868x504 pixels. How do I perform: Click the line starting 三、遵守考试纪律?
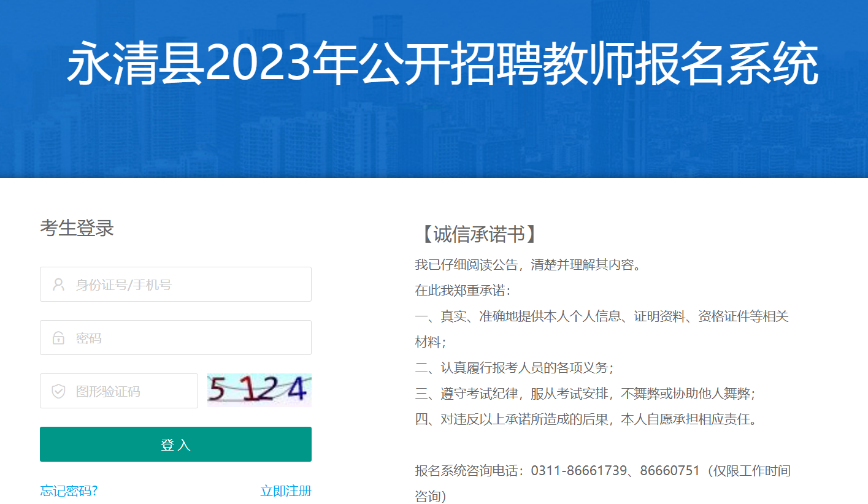585,394
